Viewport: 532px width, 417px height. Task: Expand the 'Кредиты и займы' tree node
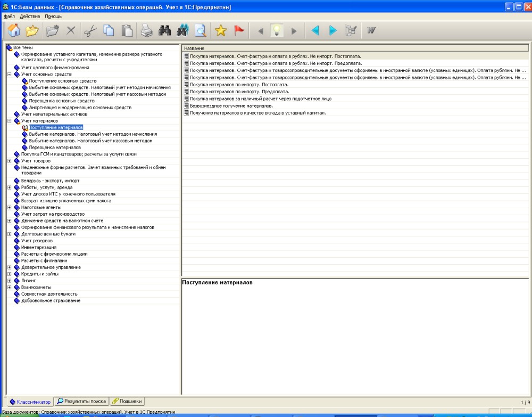[9, 274]
